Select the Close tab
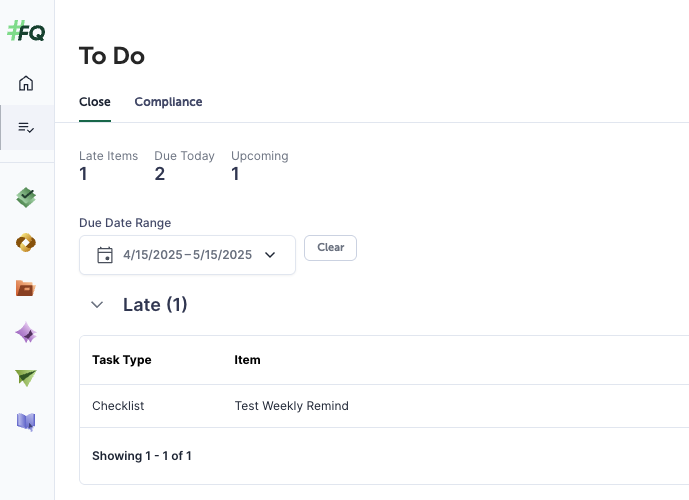This screenshot has height=500, width=689. pyautogui.click(x=95, y=102)
